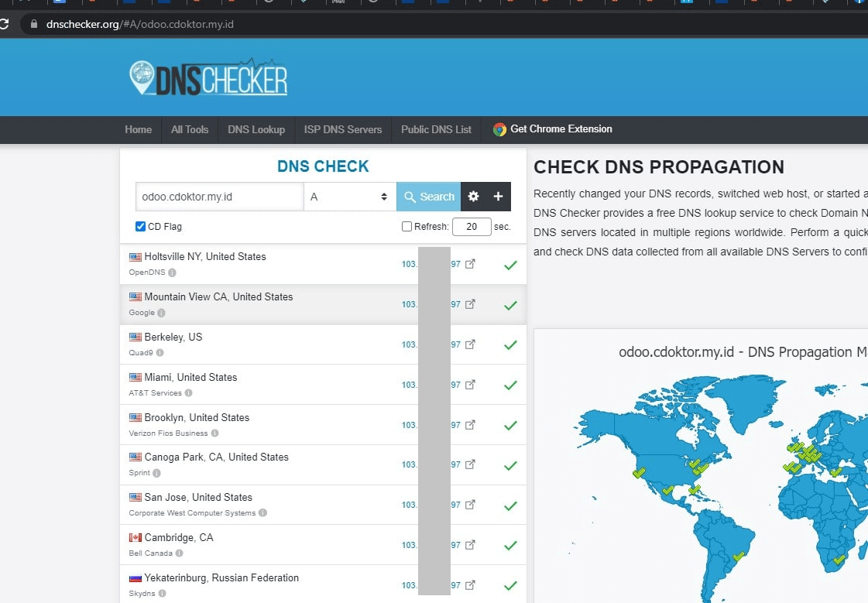This screenshot has height=603, width=868.
Task: Click the browser reload icon
Action: 7,24
